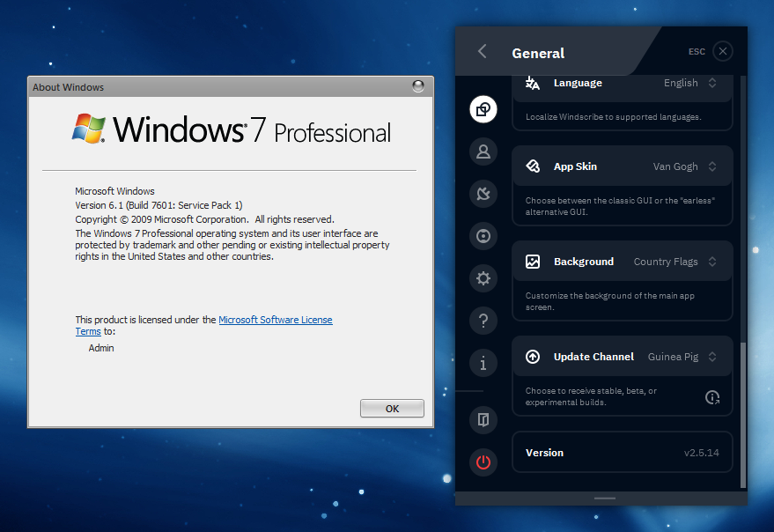This screenshot has width=774, height=532.
Task: Click the Version v2.5.14 row
Action: click(x=622, y=453)
